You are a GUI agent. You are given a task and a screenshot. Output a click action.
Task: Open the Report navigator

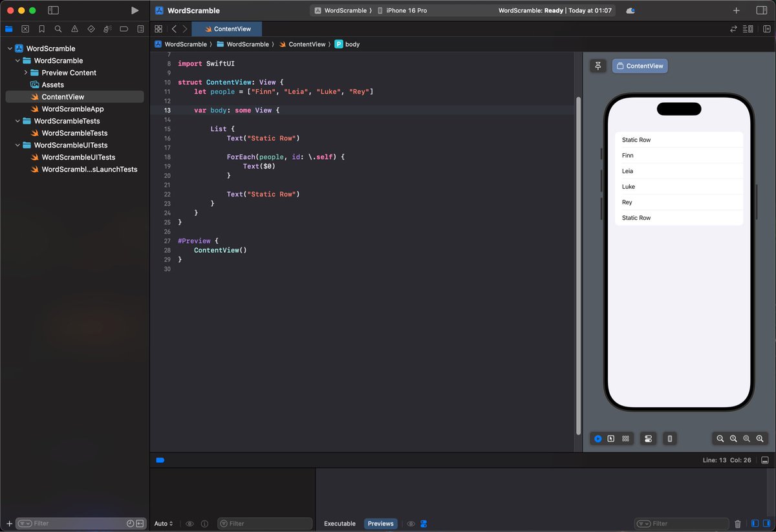[x=141, y=29]
